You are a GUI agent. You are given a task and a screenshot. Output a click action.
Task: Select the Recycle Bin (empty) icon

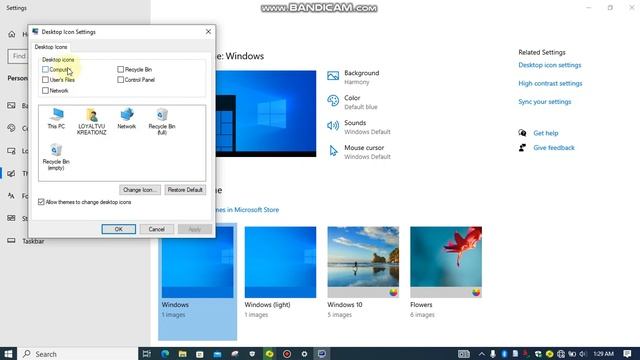56,156
